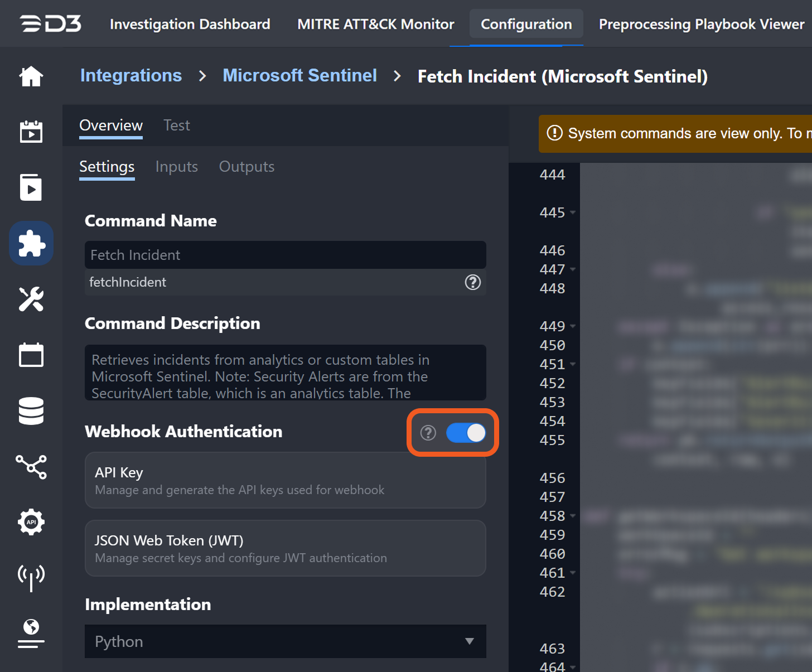Disable the Webhook Authentication toggle

pos(466,433)
